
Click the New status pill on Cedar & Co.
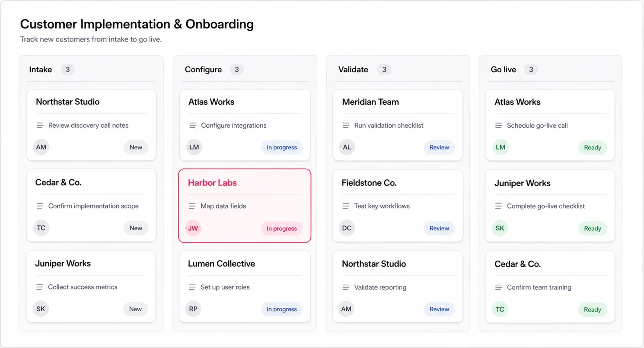[136, 228]
